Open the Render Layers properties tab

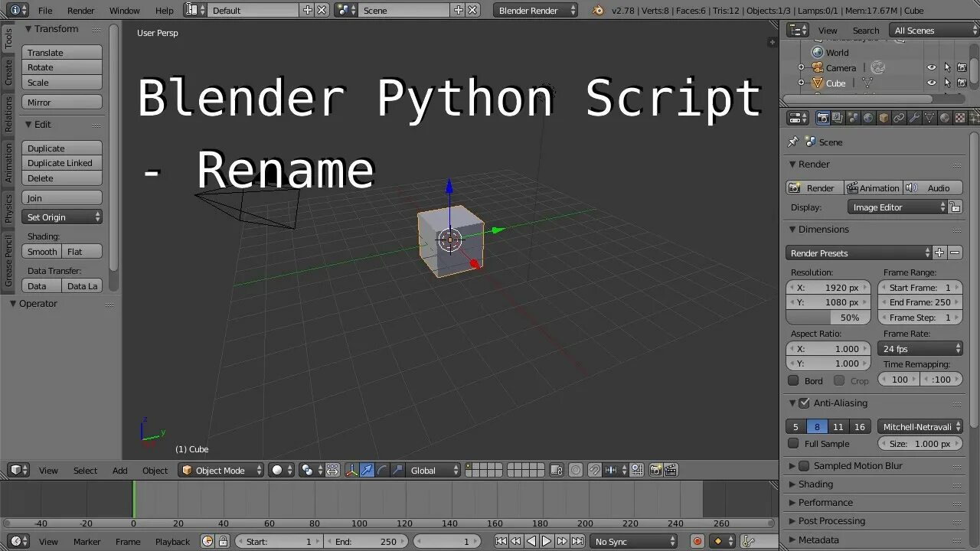(838, 118)
